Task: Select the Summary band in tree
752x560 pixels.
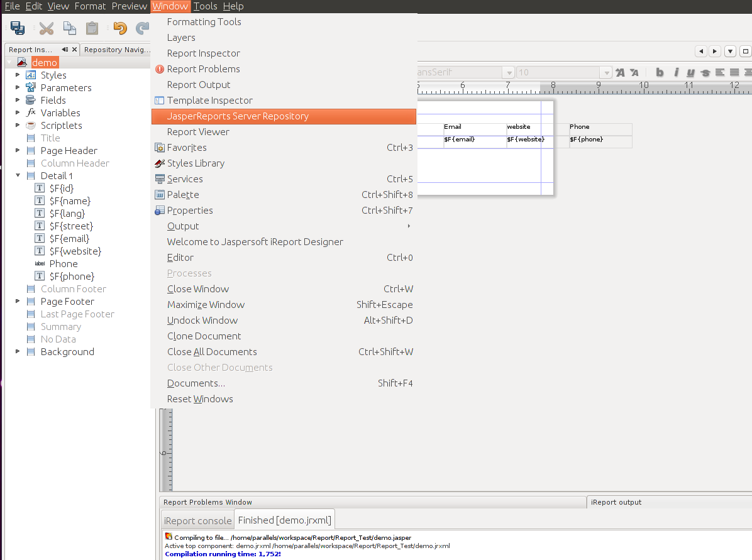Action: click(x=61, y=326)
